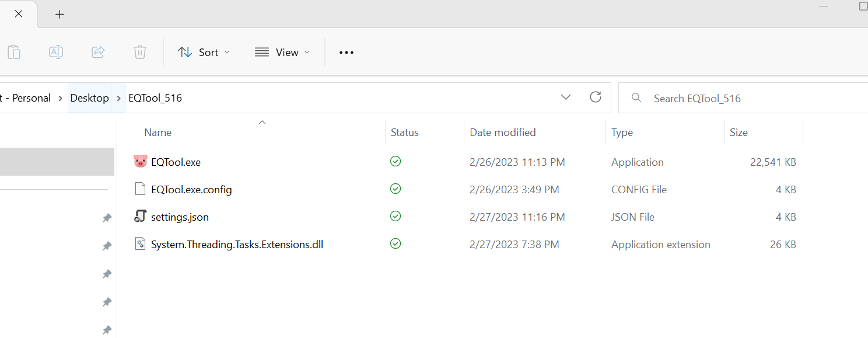Close the current File Explorer tab
868x338 pixels.
[19, 14]
